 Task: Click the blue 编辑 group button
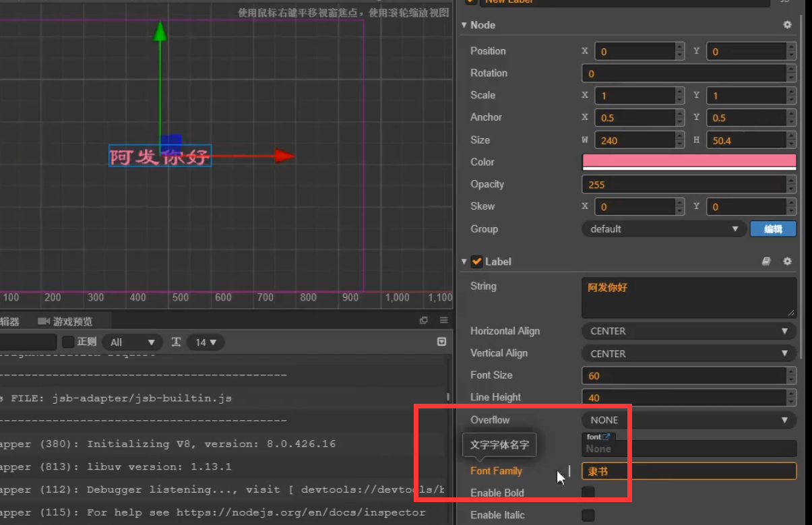pyautogui.click(x=773, y=229)
